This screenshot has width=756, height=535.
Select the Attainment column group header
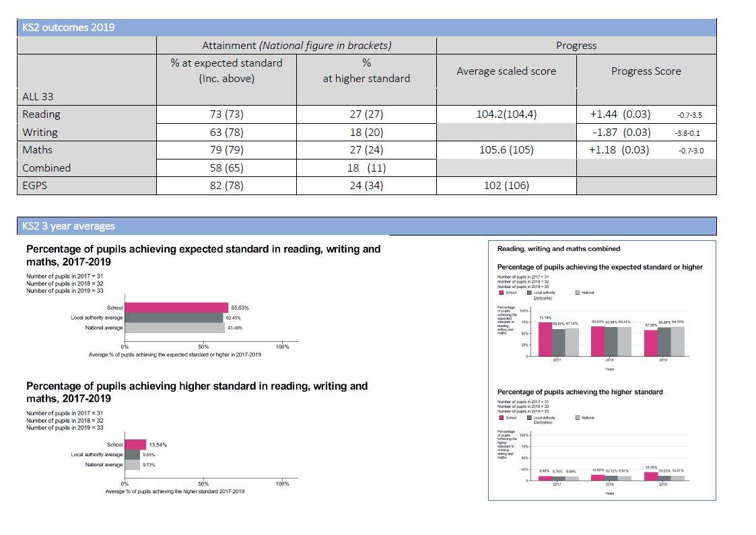point(296,46)
